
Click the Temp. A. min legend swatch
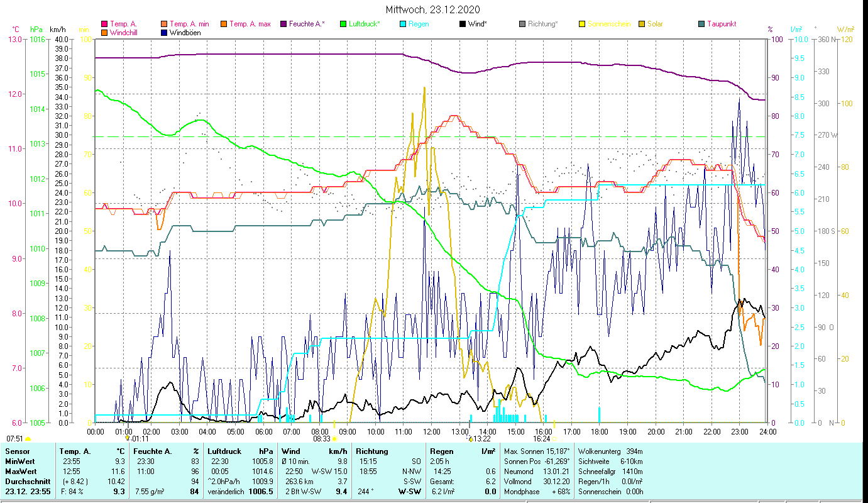pos(164,25)
